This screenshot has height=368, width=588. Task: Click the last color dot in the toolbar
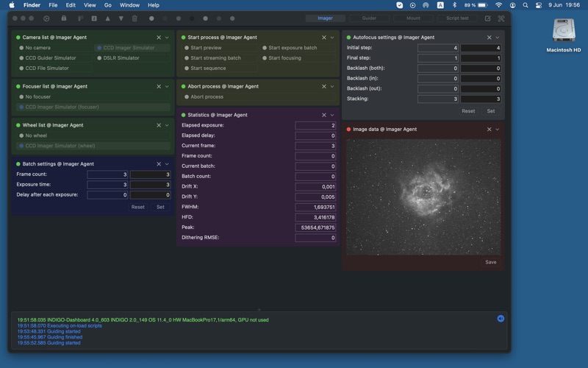pos(232,18)
